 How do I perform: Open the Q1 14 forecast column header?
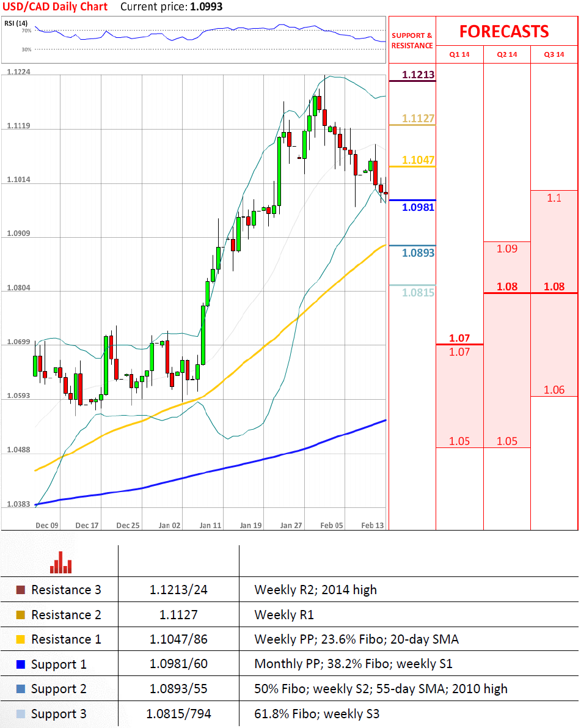[x=459, y=54]
